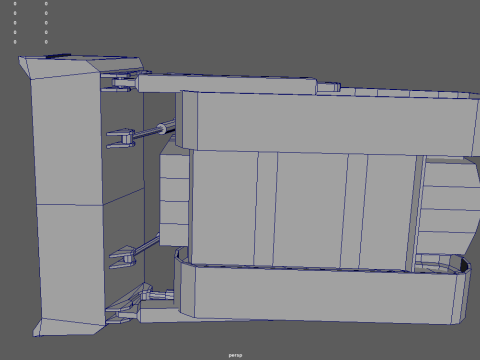The width and height of the screenshot is (480, 360).
Task: Click the persp camera label
Action: coord(235,355)
